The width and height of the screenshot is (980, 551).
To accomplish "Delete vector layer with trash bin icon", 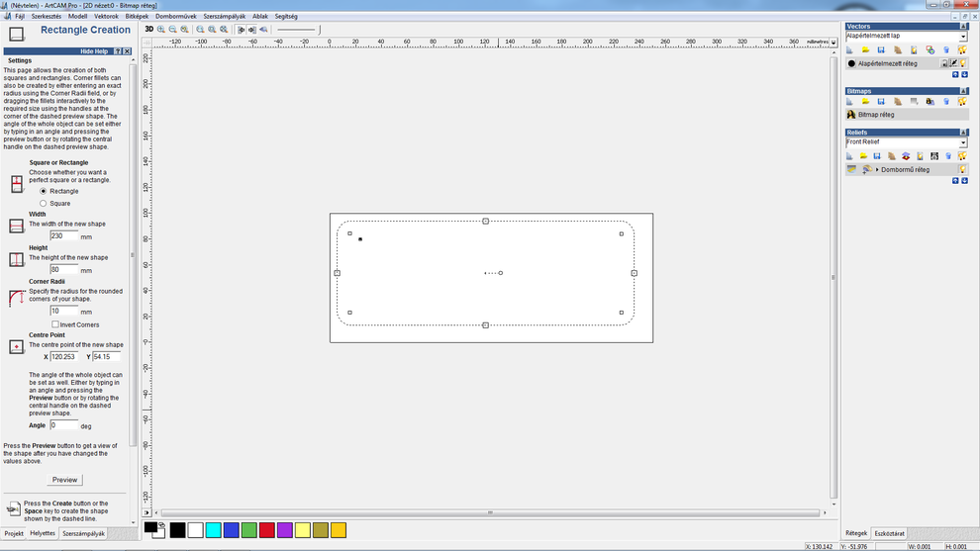I will click(946, 50).
